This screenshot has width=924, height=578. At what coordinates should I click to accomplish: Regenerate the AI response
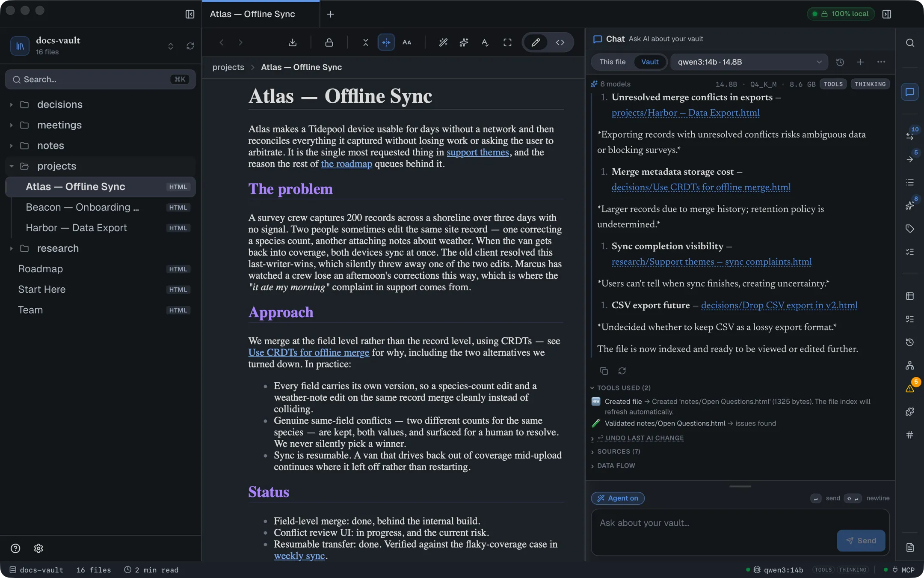click(x=622, y=371)
